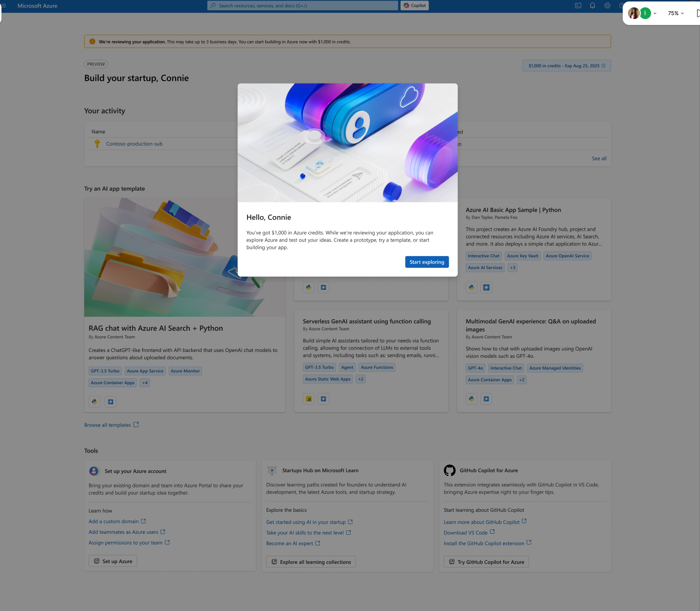Viewport: 700px width, 611px height.
Task: Select the Azure App Service tag
Action: pyautogui.click(x=145, y=371)
